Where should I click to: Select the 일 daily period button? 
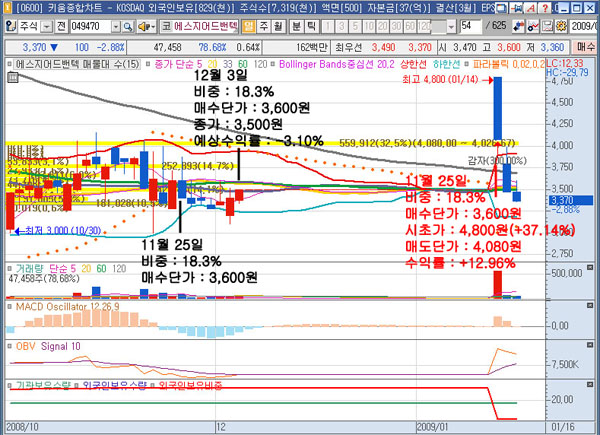pyautogui.click(x=249, y=26)
